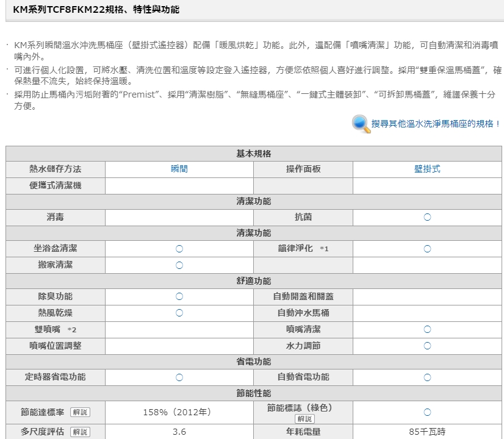Click 解説 button next to 節能達標率
This screenshot has width=504, height=439.
pos(79,413)
